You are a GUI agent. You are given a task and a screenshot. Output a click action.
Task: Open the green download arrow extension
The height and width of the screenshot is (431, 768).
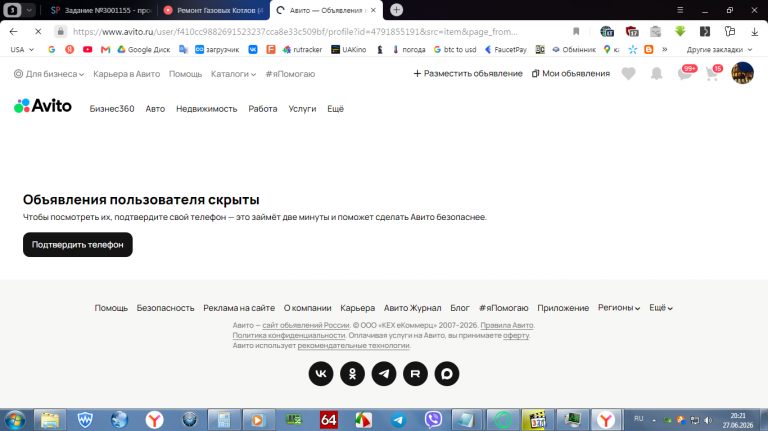[x=680, y=31]
